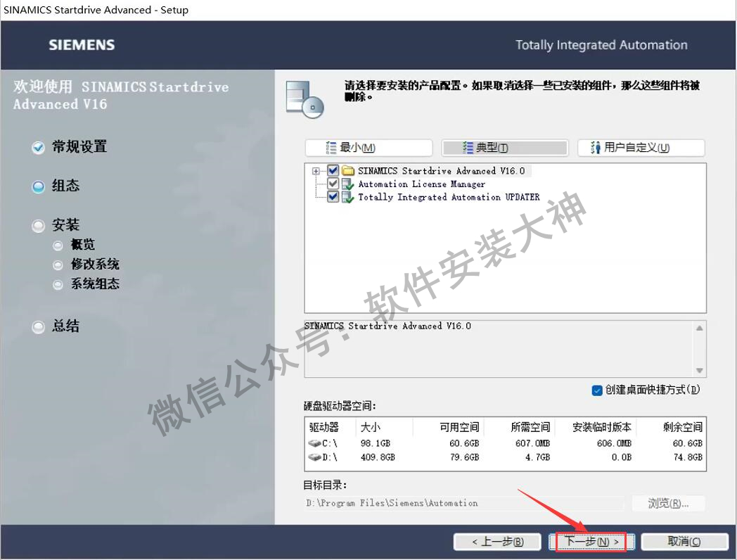Viewport: 737px width, 560px height.
Task: Click the 98.1GB size cell
Action: click(x=375, y=443)
